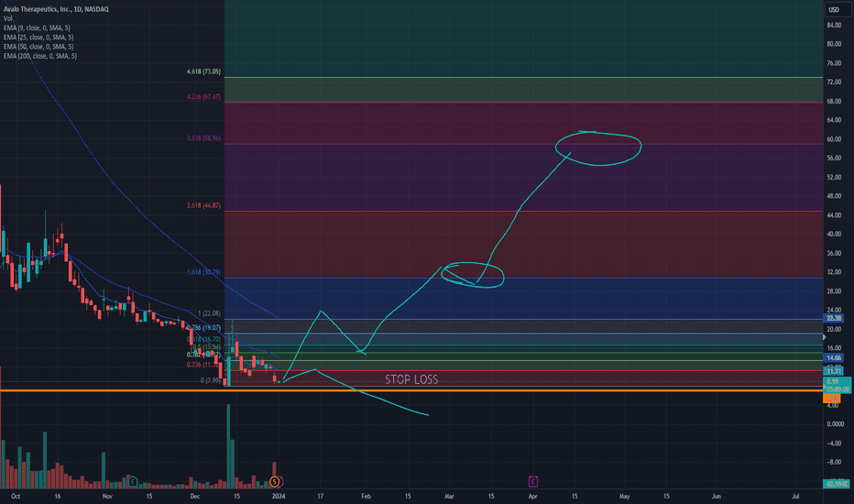Image resolution: width=854 pixels, height=504 pixels.
Task: Click the 14.06 price tag on axis
Action: point(834,357)
